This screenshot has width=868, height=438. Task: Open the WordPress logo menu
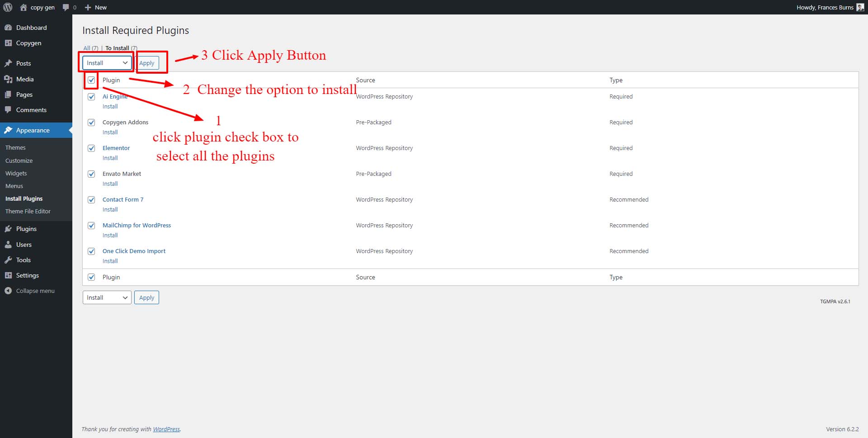8,7
